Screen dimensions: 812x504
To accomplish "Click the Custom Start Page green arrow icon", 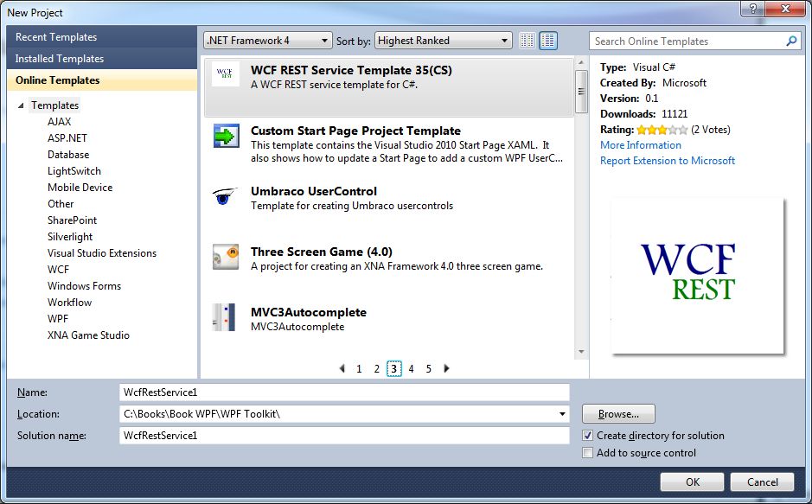I will click(225, 134).
